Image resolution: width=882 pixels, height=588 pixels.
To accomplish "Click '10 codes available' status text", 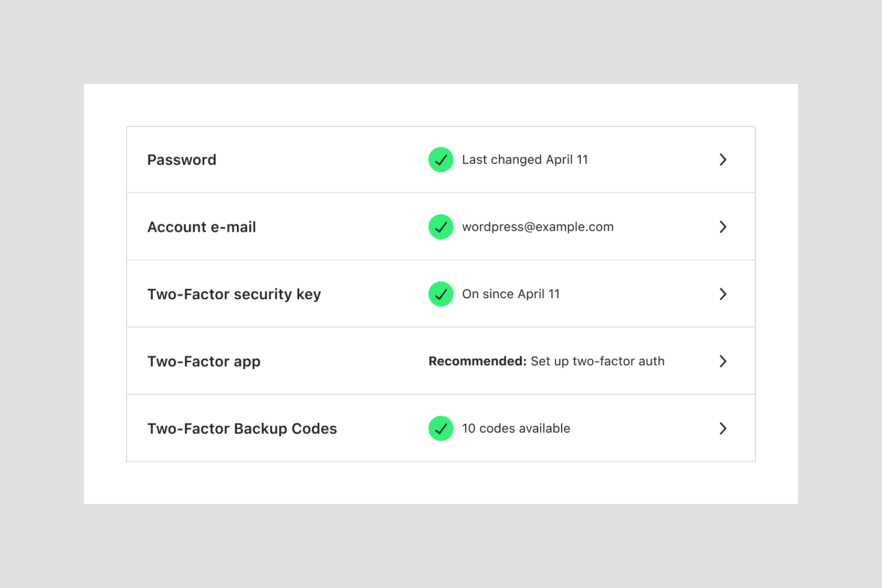I will [x=516, y=428].
